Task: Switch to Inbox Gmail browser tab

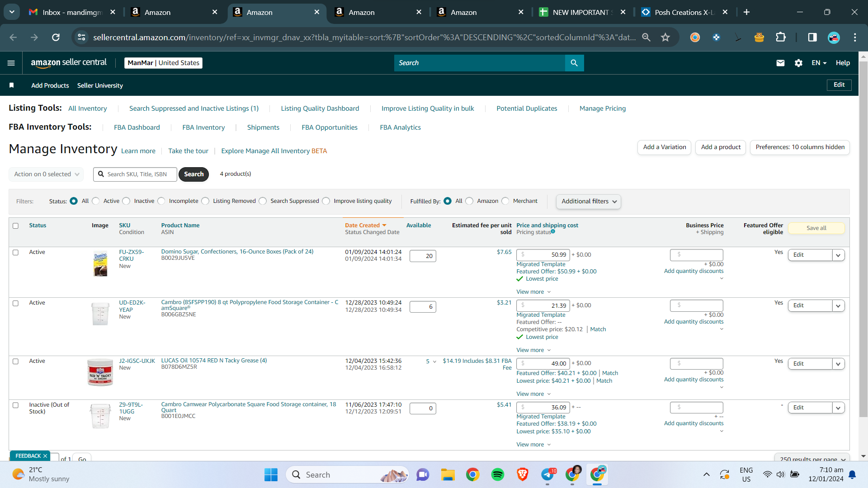Action: click(71, 12)
